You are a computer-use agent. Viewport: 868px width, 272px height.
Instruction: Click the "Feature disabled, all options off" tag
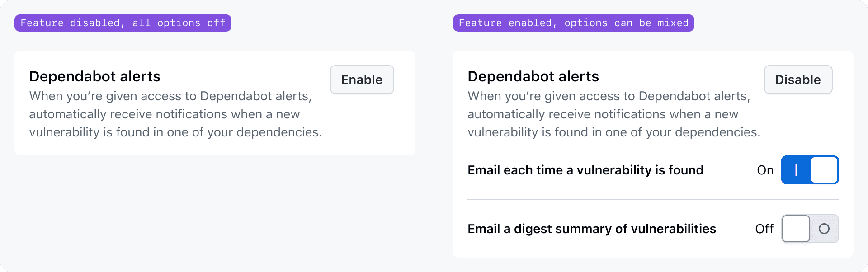tap(123, 23)
